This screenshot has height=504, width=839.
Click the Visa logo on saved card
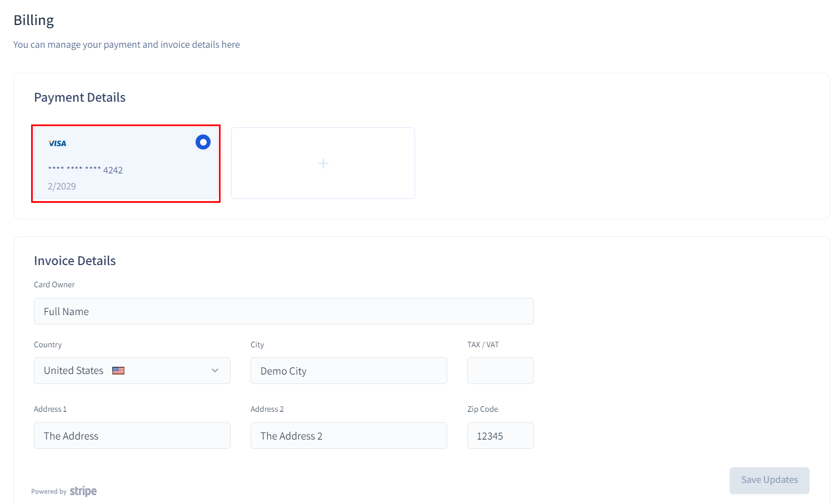click(x=57, y=143)
